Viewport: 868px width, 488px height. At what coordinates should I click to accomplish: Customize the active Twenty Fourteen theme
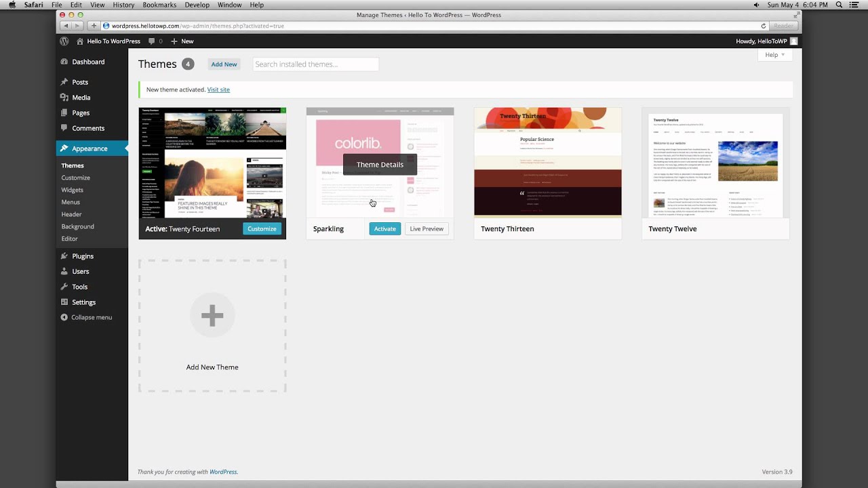click(262, 229)
